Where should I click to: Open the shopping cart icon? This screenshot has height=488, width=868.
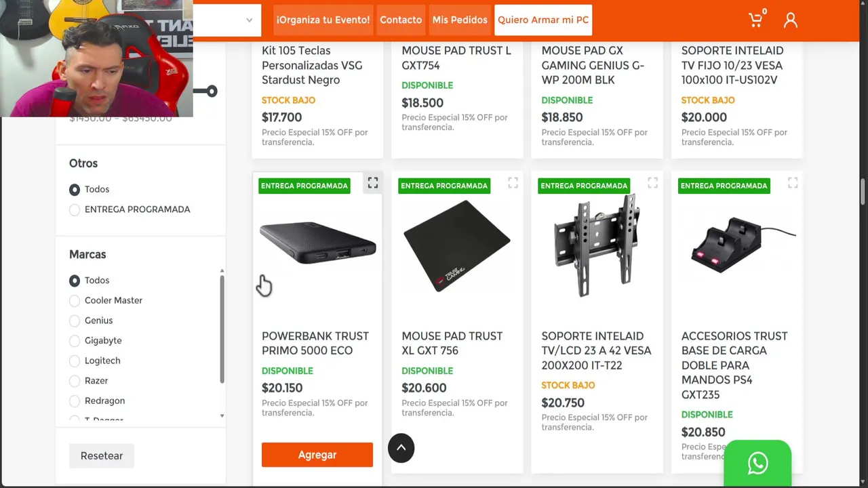(755, 20)
